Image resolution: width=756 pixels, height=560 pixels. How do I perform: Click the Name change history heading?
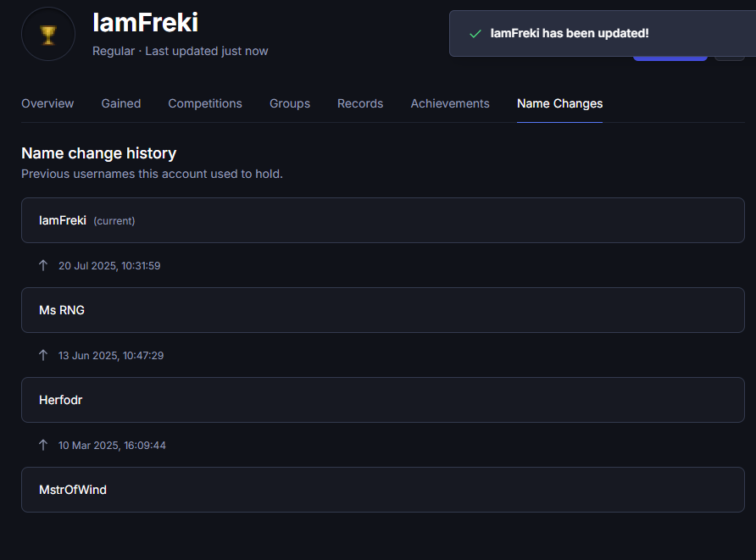pos(99,153)
